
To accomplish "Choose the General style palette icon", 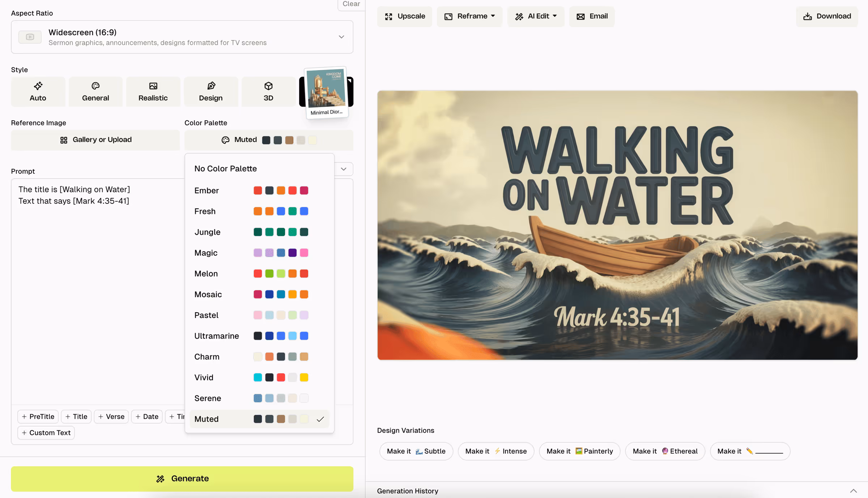I will click(95, 86).
